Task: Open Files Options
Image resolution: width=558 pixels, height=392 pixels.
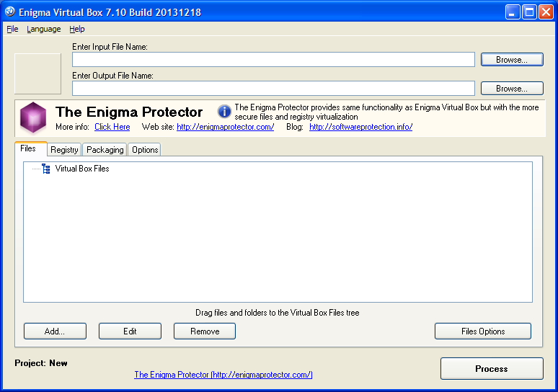Action: click(x=483, y=331)
